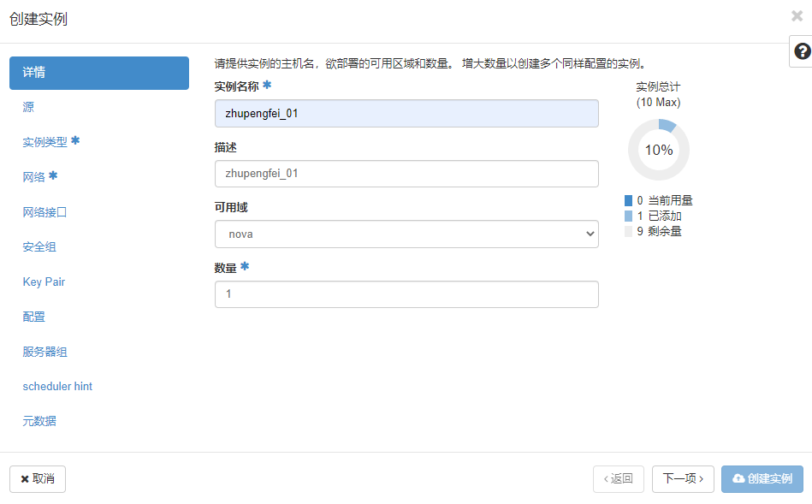The height and width of the screenshot is (504, 812).
Task: Open the 实例类型 step
Action: [x=44, y=142]
